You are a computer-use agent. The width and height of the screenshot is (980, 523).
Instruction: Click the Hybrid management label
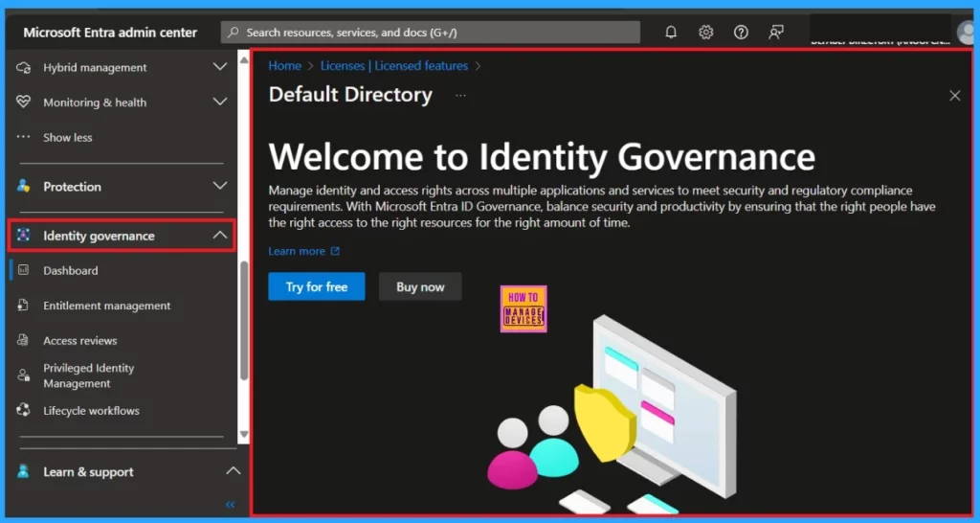pyautogui.click(x=95, y=68)
